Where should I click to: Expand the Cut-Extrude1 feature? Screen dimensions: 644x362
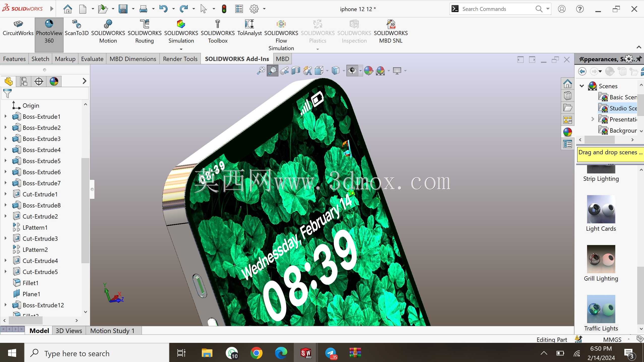5,194
